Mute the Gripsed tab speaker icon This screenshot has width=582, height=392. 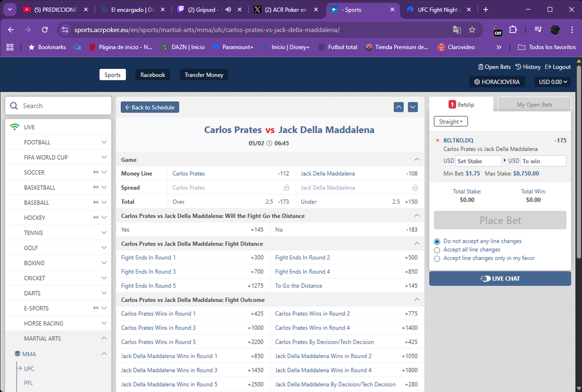tap(228, 9)
